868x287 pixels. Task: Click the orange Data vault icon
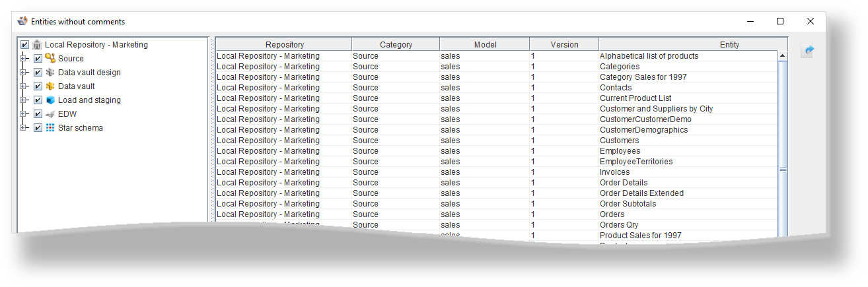(50, 86)
